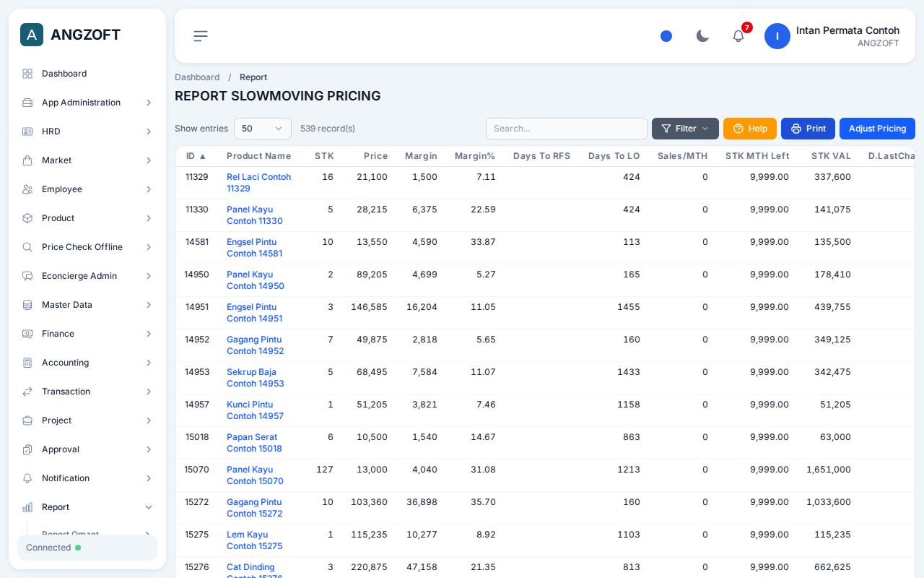The width and height of the screenshot is (924, 578).
Task: Click the ANGZOFT logo icon
Action: [32, 35]
